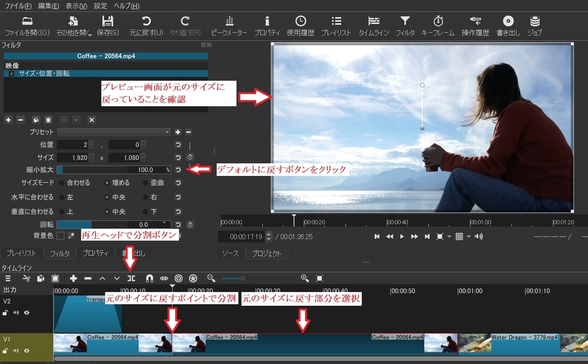588x364 pixels.
Task: Open the 設定 menu
Action: 100,6
